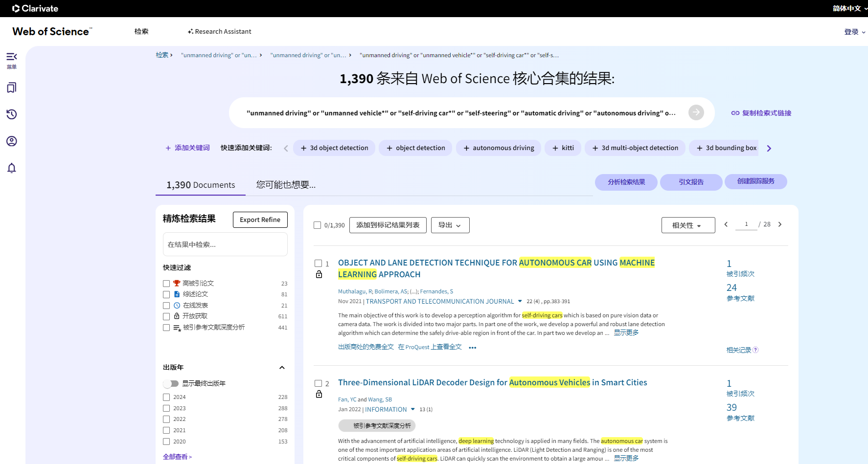This screenshot has height=464, width=868.
Task: Select result 2 checkbox
Action: point(318,383)
